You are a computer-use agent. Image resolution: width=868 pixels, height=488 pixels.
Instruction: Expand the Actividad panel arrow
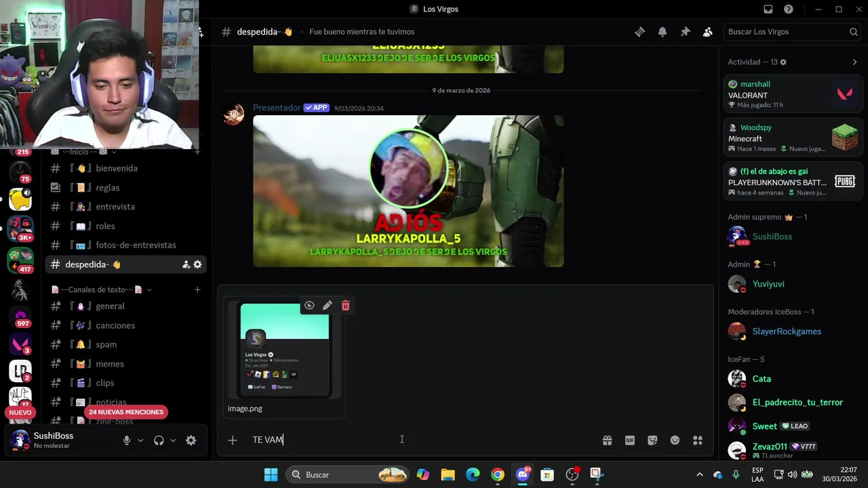point(854,62)
